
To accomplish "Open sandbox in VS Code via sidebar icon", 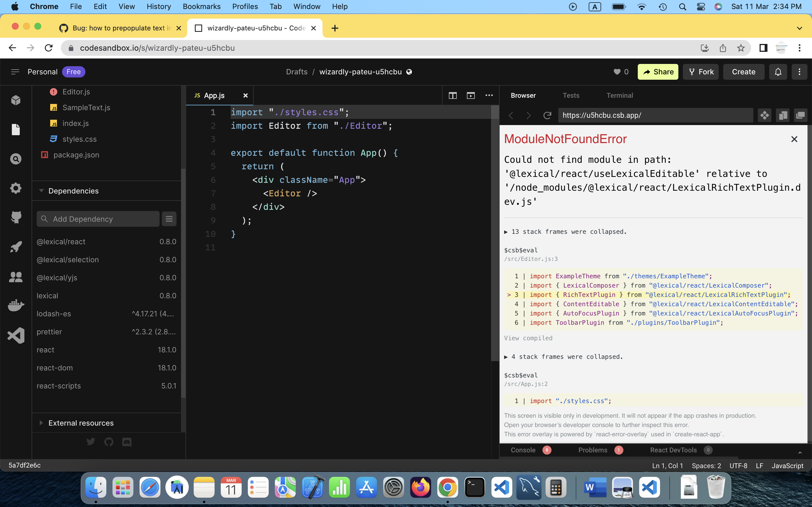I will (x=16, y=335).
